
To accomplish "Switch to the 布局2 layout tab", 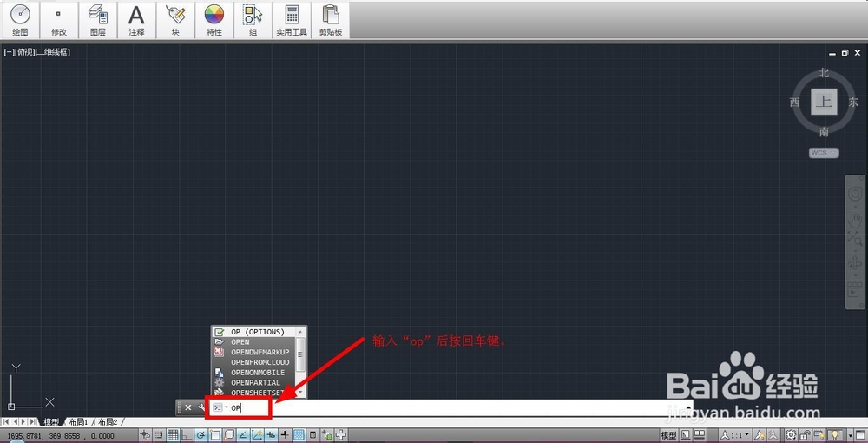I will pyautogui.click(x=108, y=422).
